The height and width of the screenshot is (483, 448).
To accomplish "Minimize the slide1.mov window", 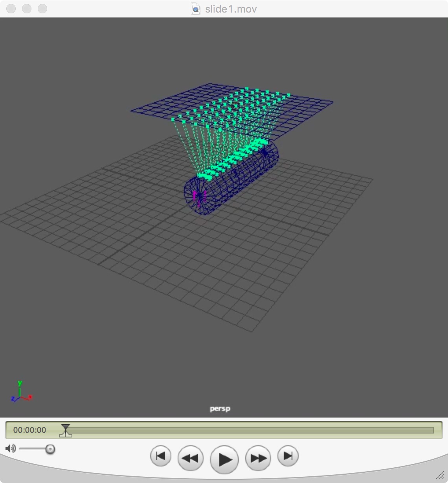I will tap(27, 9).
